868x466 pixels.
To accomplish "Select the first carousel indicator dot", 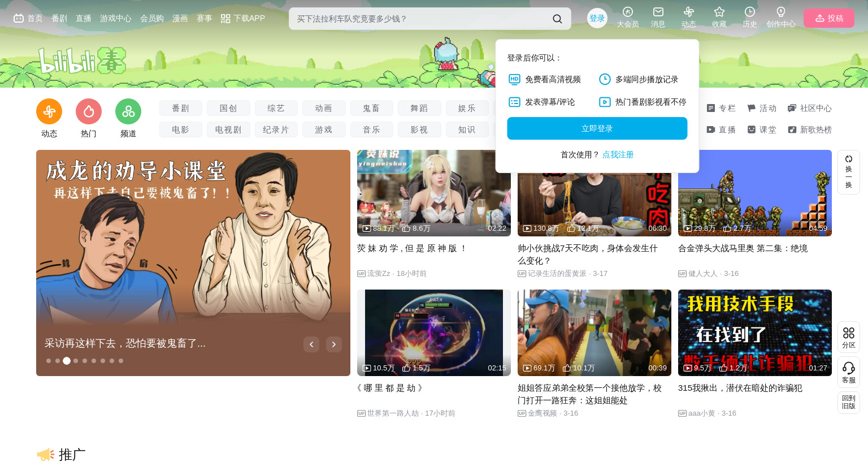I will tap(49, 361).
